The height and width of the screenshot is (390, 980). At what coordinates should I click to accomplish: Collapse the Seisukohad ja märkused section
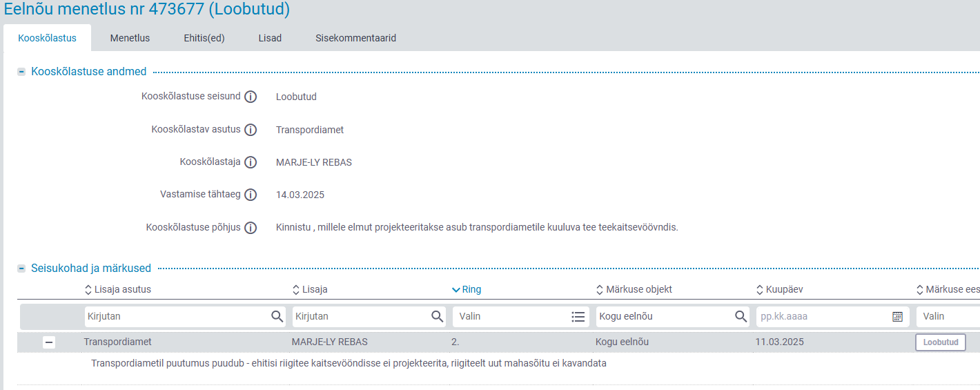click(21, 268)
